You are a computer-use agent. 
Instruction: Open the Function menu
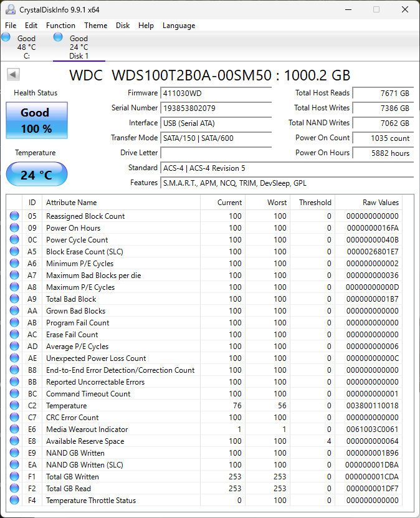[60, 26]
